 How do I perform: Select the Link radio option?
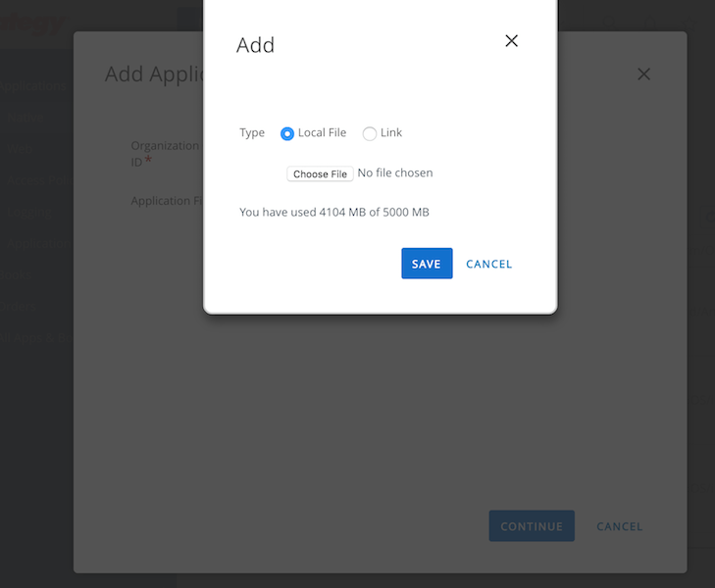pyautogui.click(x=370, y=133)
